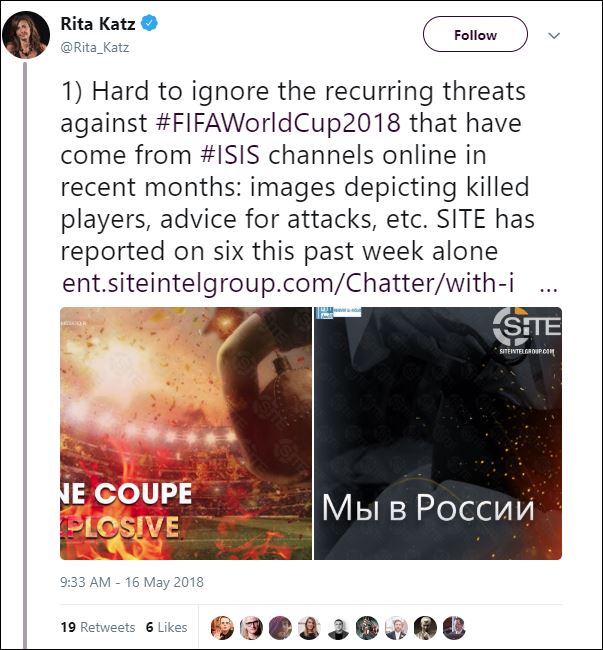This screenshot has height=650, width=603.
Task: View the 19 Retweets list
Action: click(98, 627)
